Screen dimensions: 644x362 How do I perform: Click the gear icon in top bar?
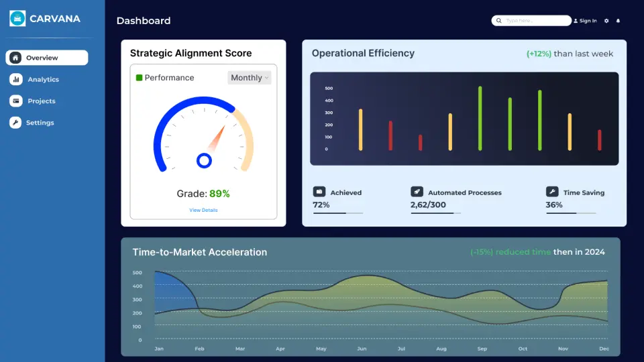click(606, 21)
